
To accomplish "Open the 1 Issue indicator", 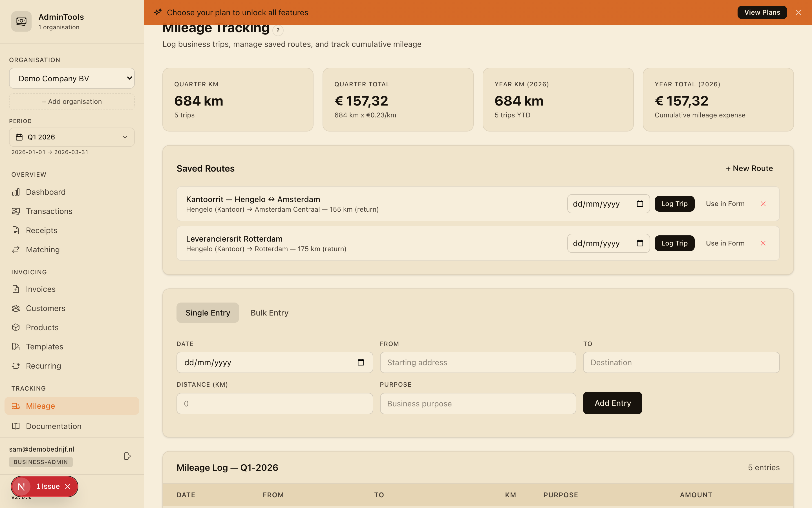I will pyautogui.click(x=48, y=487).
